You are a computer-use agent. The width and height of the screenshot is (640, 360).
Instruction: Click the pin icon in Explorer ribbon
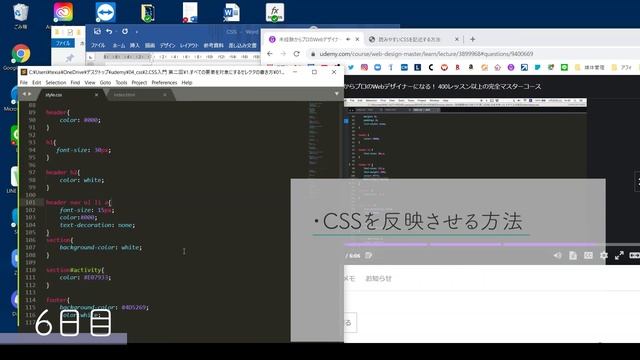tap(70, 58)
